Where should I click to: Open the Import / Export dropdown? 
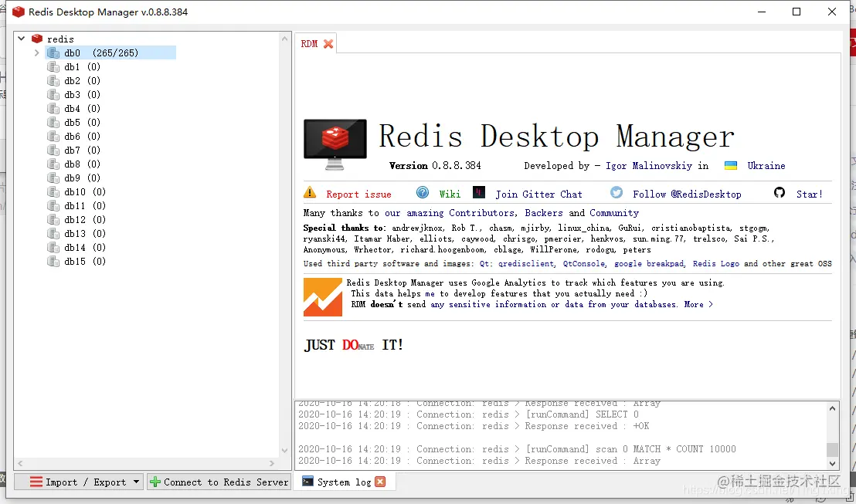pyautogui.click(x=79, y=482)
